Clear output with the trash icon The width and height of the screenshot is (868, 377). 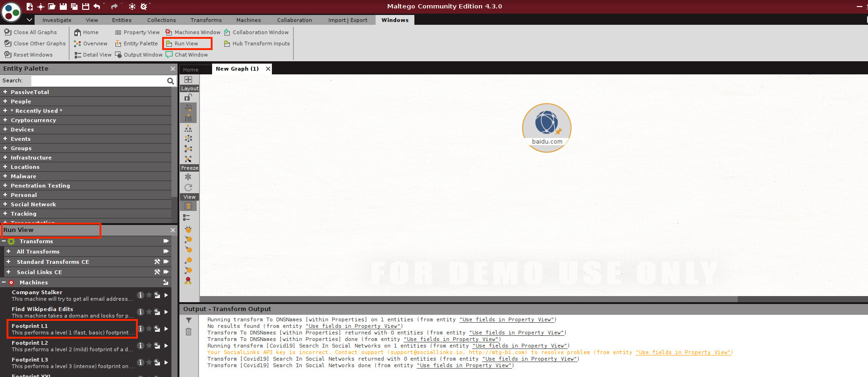[188, 332]
